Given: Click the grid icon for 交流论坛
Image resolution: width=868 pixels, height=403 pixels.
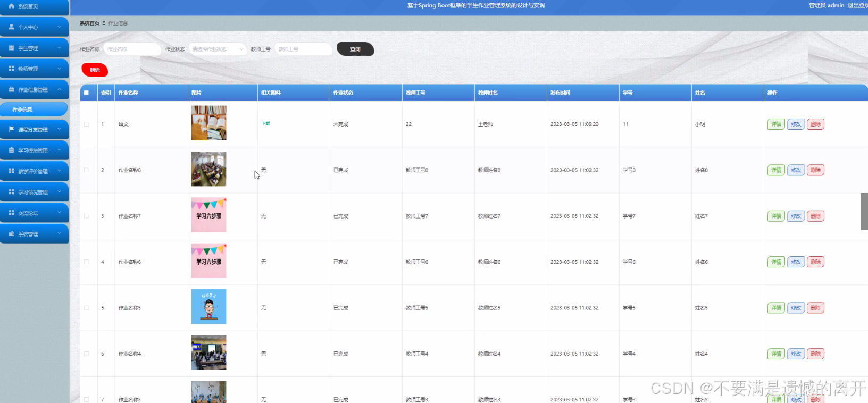Looking at the screenshot, I should 11,213.
